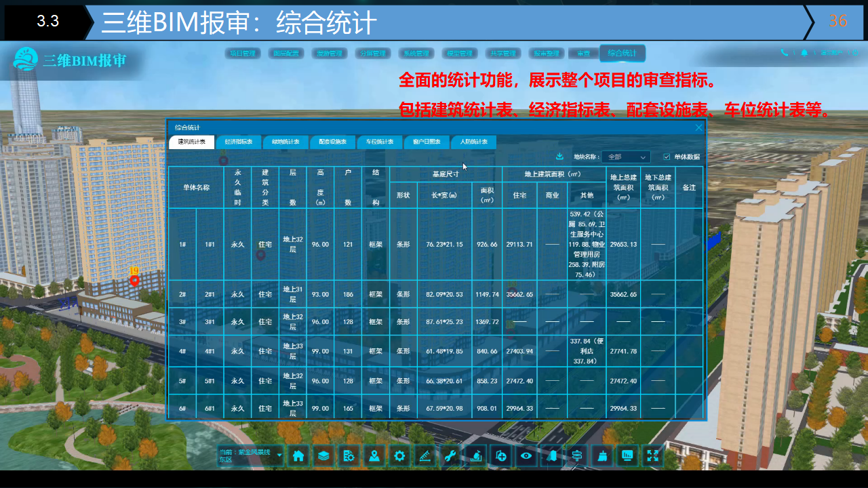Click the eye view icon in bottom toolbar
868x488 pixels.
pos(526,456)
